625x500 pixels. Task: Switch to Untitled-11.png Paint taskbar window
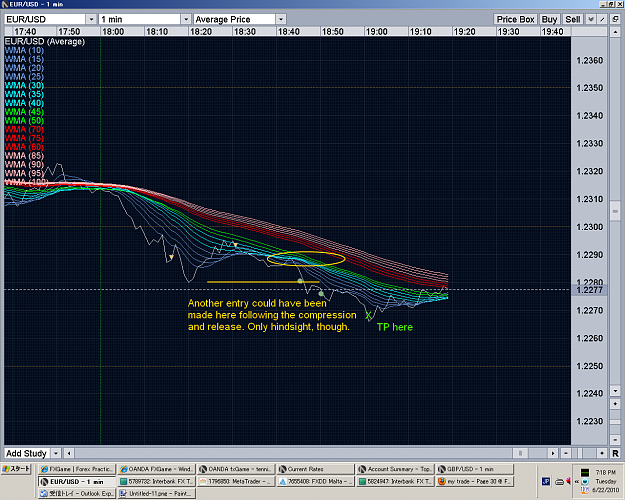156,494
